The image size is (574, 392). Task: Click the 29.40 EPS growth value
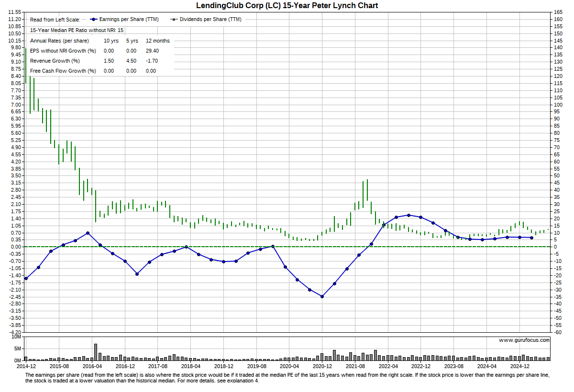[152, 51]
